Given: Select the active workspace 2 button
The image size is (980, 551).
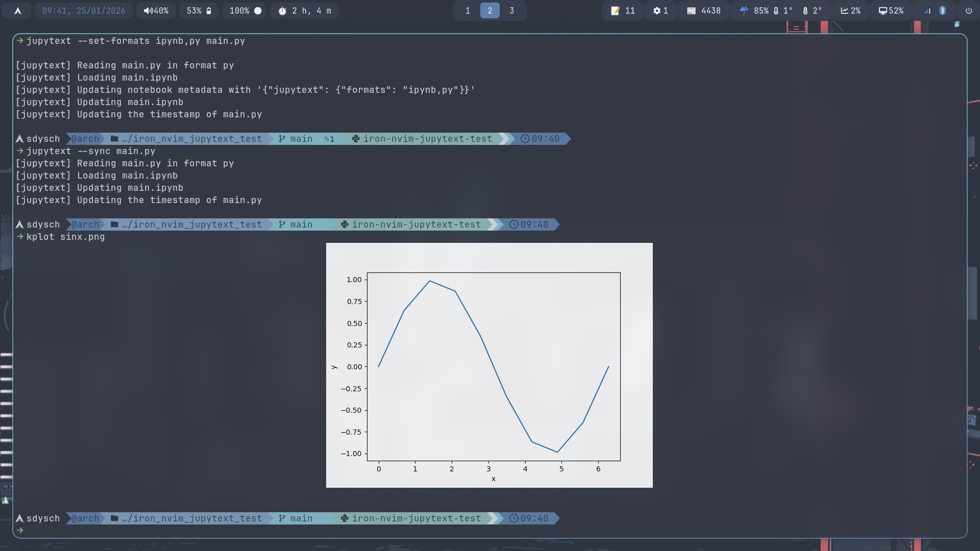Looking at the screenshot, I should (489, 11).
